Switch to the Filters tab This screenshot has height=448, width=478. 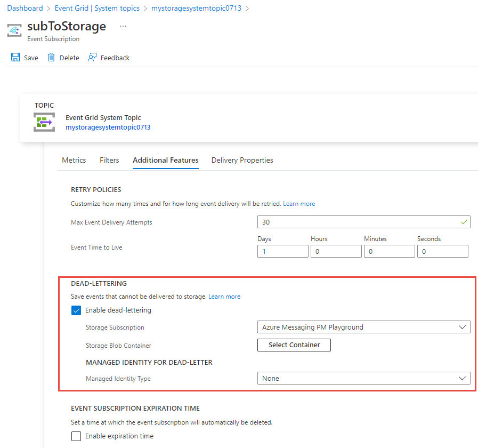pos(109,160)
